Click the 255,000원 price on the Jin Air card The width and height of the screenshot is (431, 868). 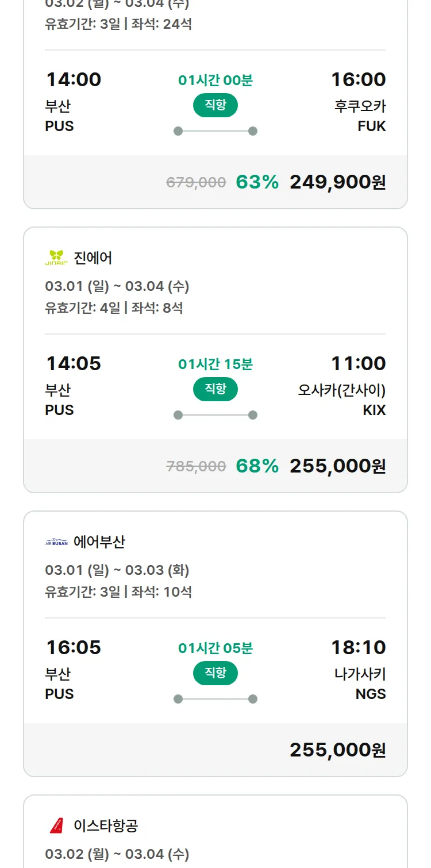[x=337, y=466]
